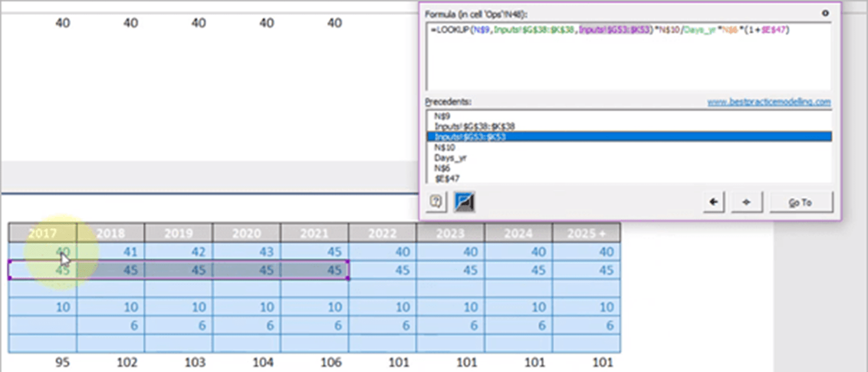Click the 2025 + column header
This screenshot has width=868, height=372.
(586, 233)
